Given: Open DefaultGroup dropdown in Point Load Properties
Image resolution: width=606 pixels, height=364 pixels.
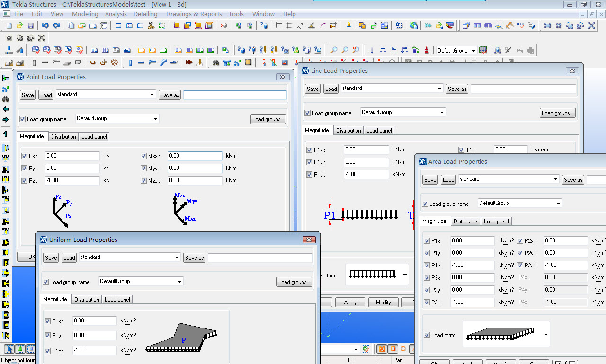Looking at the screenshot, I should (x=156, y=119).
